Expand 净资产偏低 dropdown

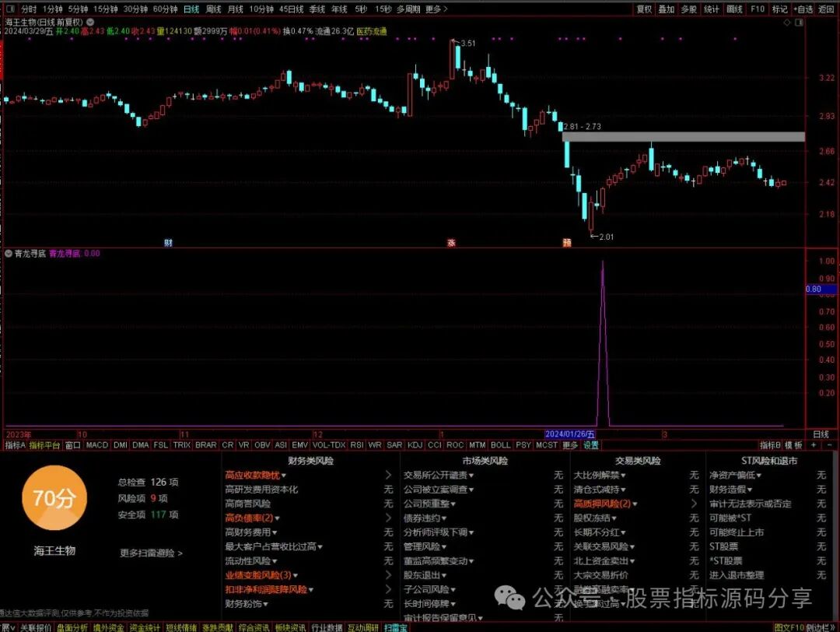(759, 476)
